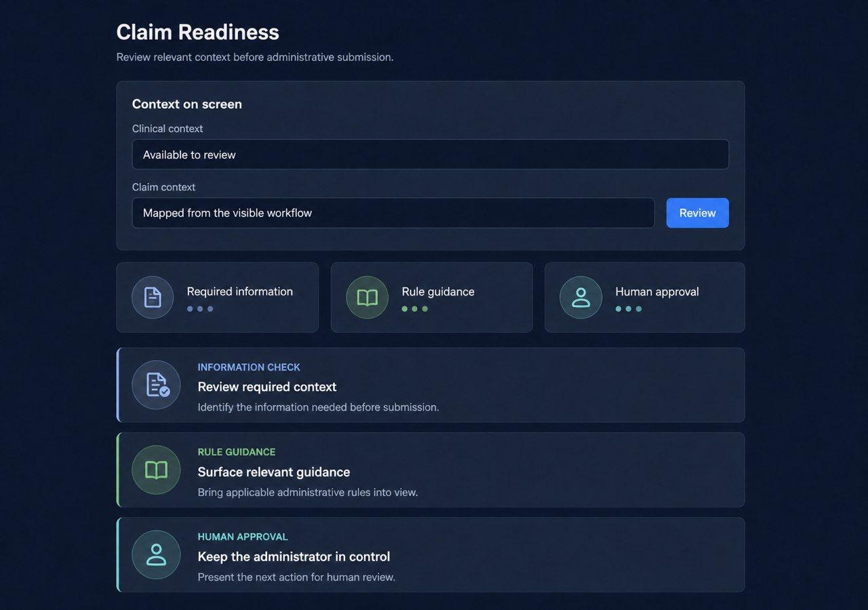The image size is (868, 610).
Task: Click the Information Check document checkmark icon
Action: point(156,385)
